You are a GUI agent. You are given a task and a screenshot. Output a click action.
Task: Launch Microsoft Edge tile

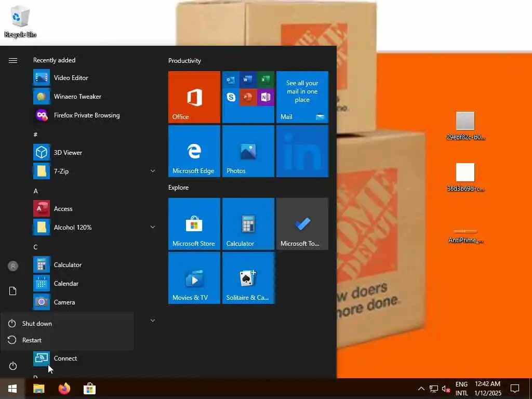pos(194,151)
